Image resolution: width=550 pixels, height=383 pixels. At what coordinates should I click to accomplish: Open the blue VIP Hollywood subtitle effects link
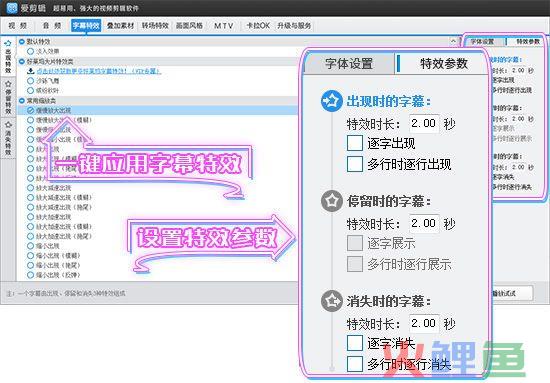point(99,71)
